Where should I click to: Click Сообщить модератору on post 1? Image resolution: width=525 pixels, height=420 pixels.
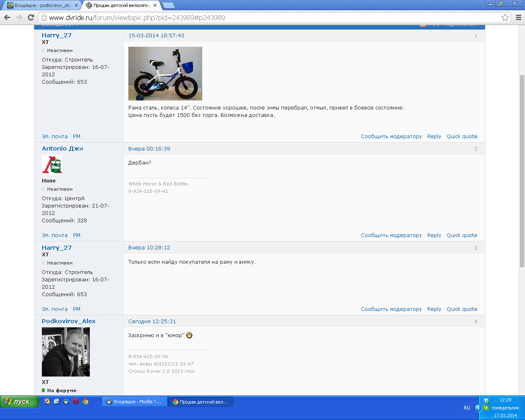391,137
